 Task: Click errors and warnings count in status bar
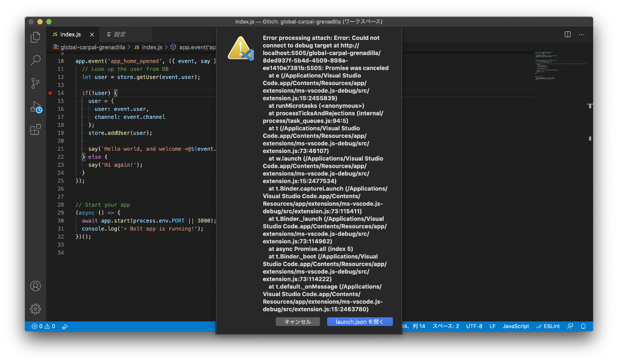(43, 326)
